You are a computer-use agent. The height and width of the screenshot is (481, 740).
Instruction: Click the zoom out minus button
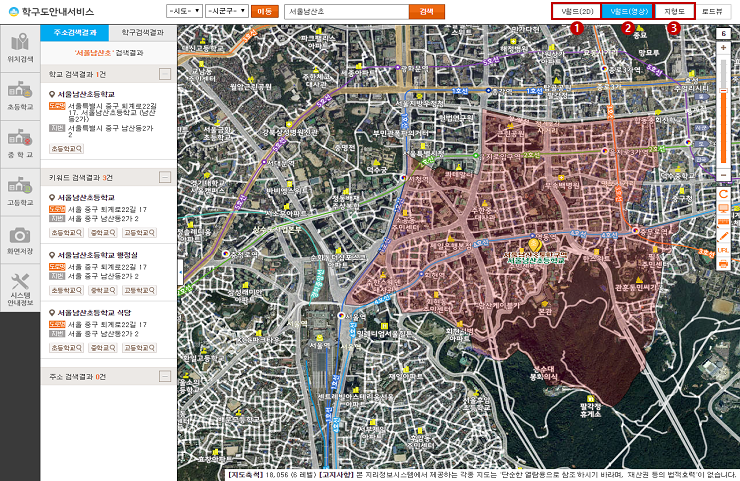click(723, 175)
